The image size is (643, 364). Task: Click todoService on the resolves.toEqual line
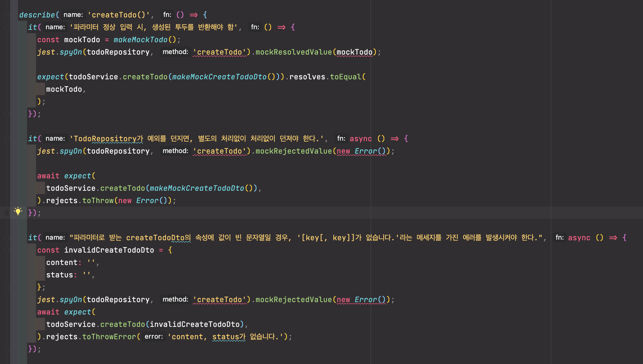(x=93, y=77)
